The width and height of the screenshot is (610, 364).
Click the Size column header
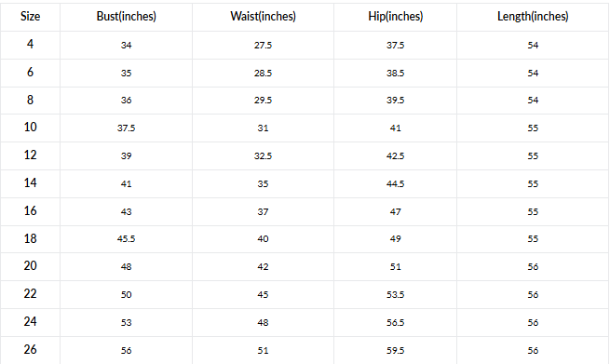pos(31,17)
